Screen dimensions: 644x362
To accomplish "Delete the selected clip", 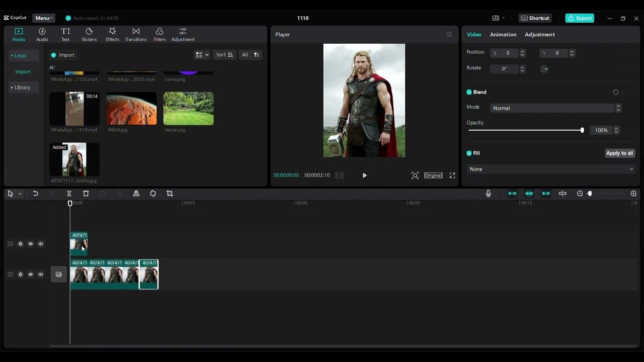I will (x=86, y=194).
